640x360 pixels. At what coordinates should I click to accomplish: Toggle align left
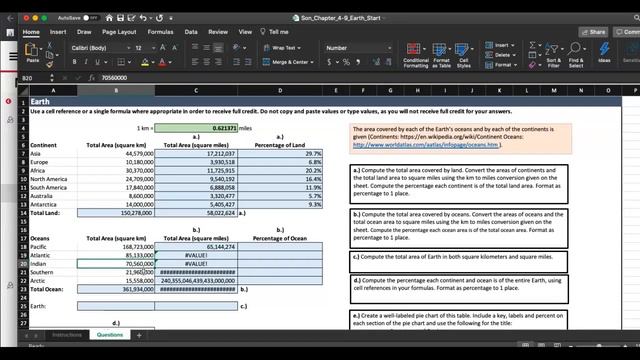point(195,62)
